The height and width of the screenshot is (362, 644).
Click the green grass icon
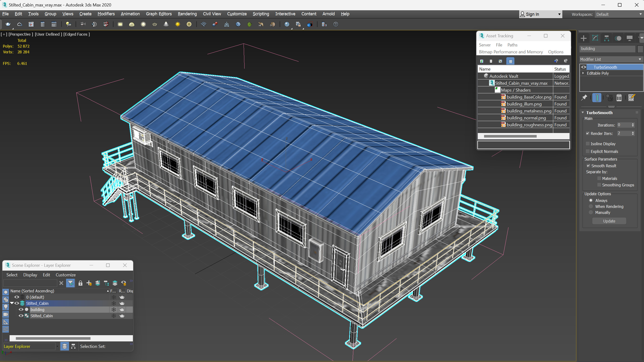click(x=249, y=24)
